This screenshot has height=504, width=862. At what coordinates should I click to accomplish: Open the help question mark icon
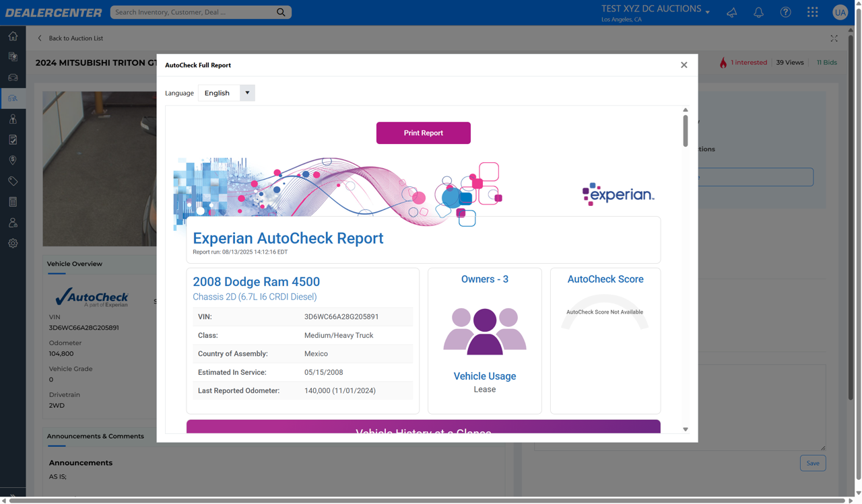pos(785,12)
